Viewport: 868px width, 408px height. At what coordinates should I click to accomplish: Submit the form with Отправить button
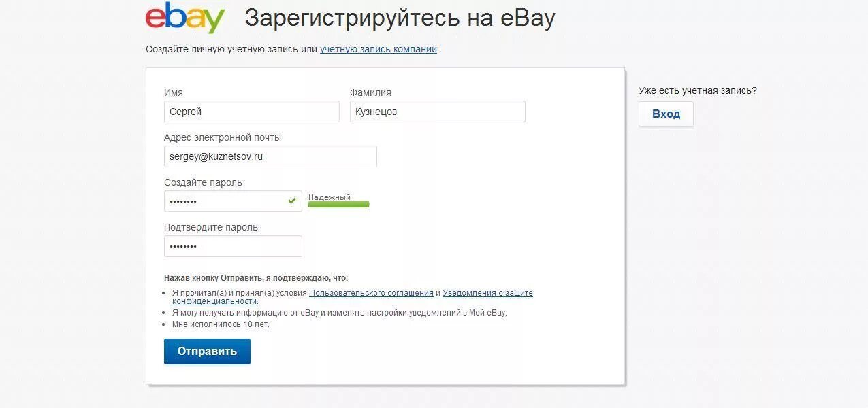[207, 352]
